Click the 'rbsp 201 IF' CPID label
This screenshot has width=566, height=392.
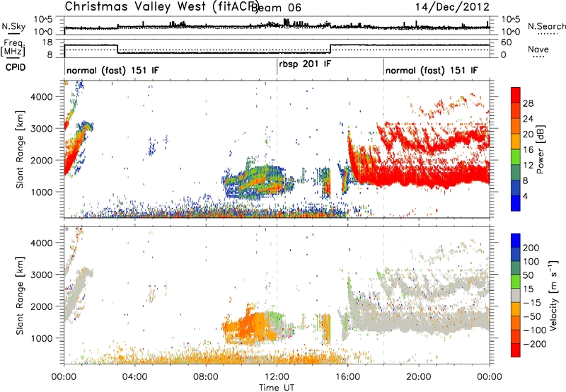coord(305,64)
